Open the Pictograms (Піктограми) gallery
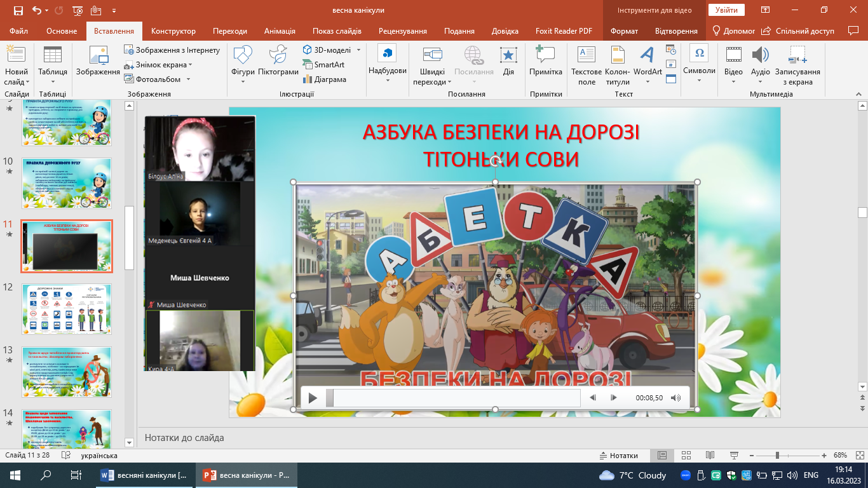Screen dimensions: 868x488 [278, 61]
